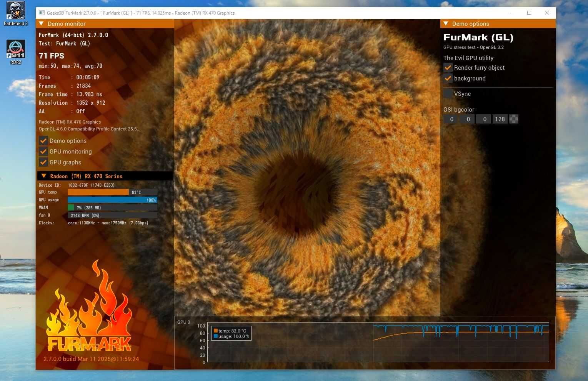Viewport: 588px width, 381px height.
Task: Click the VRAM usage bar 7% (285 MB)
Action: pyautogui.click(x=112, y=207)
